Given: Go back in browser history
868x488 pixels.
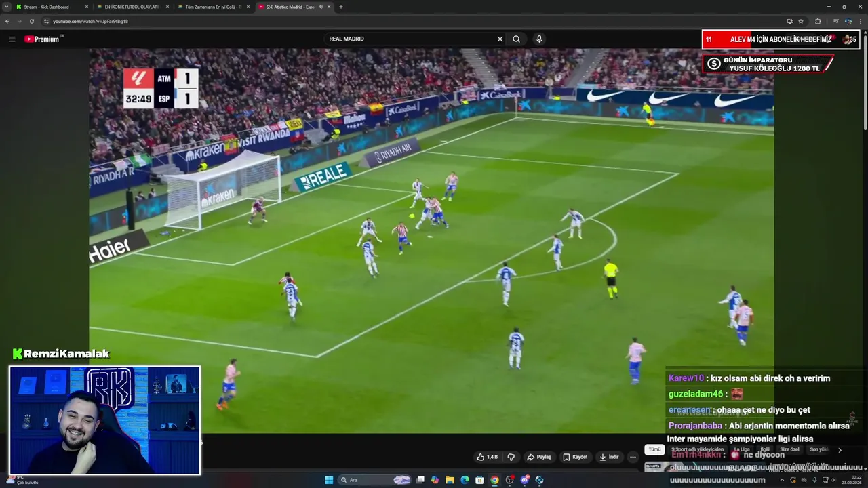Looking at the screenshot, I should click(7, 21).
